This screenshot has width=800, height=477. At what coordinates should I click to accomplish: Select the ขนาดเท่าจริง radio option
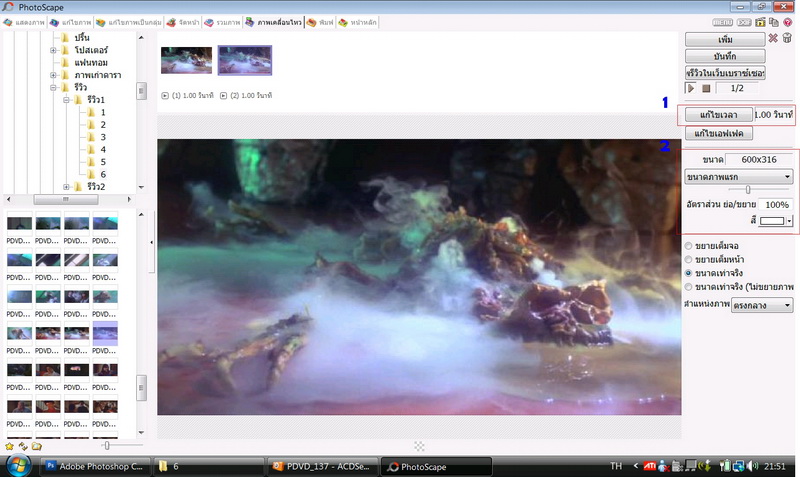(x=688, y=273)
